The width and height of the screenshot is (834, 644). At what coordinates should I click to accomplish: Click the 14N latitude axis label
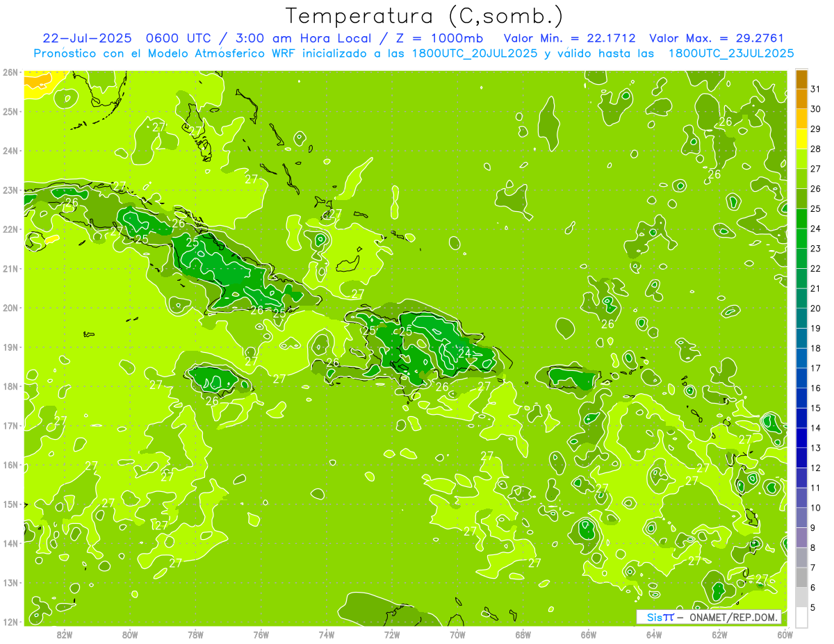(x=10, y=543)
